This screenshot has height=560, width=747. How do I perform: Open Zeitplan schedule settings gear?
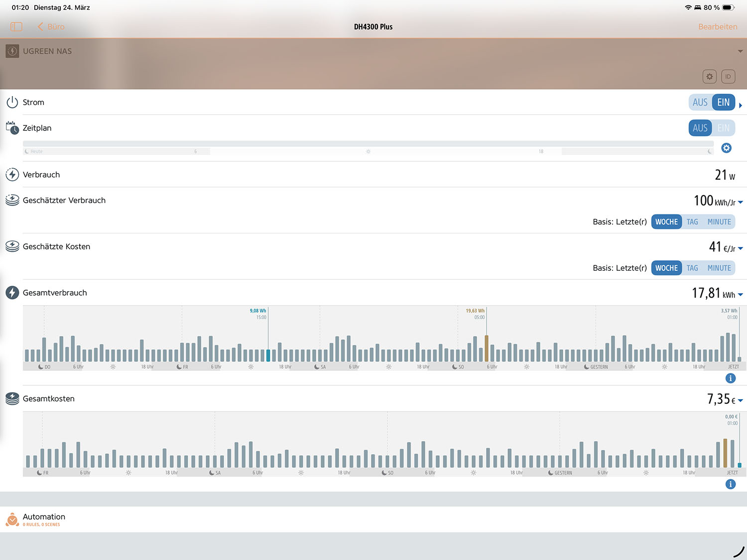pyautogui.click(x=726, y=148)
